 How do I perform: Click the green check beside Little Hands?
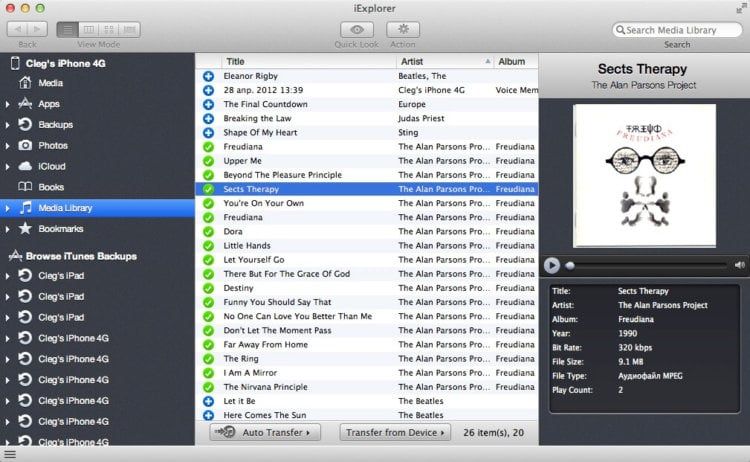(209, 246)
